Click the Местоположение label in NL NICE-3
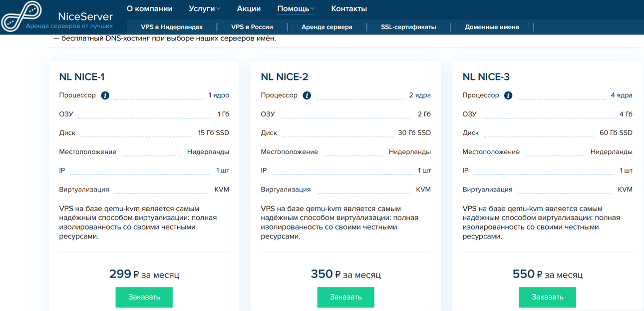Viewport: 644px width, 311px height. 491,152
